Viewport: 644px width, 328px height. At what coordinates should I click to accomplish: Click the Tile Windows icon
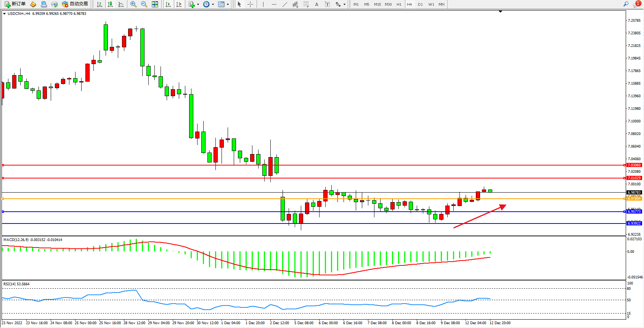[x=155, y=4]
